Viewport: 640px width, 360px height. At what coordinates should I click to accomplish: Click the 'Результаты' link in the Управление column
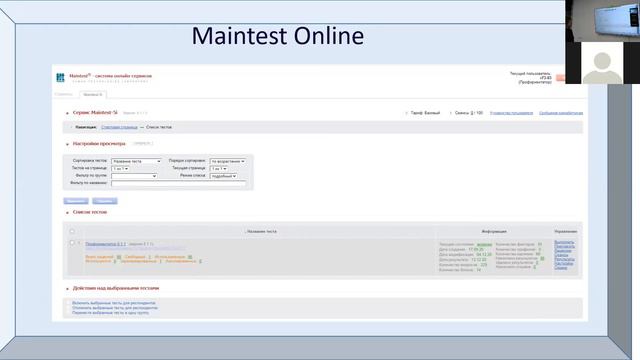[564, 259]
